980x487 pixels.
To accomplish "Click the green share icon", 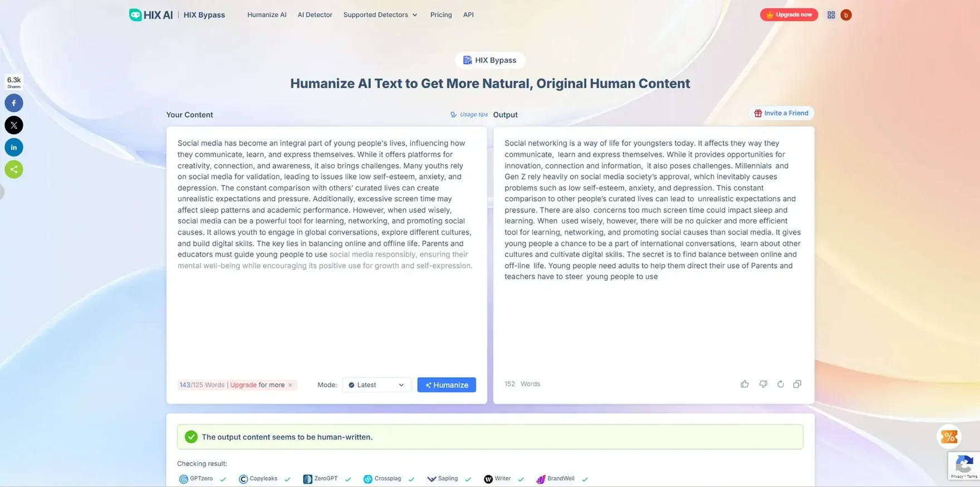I will click(x=14, y=169).
